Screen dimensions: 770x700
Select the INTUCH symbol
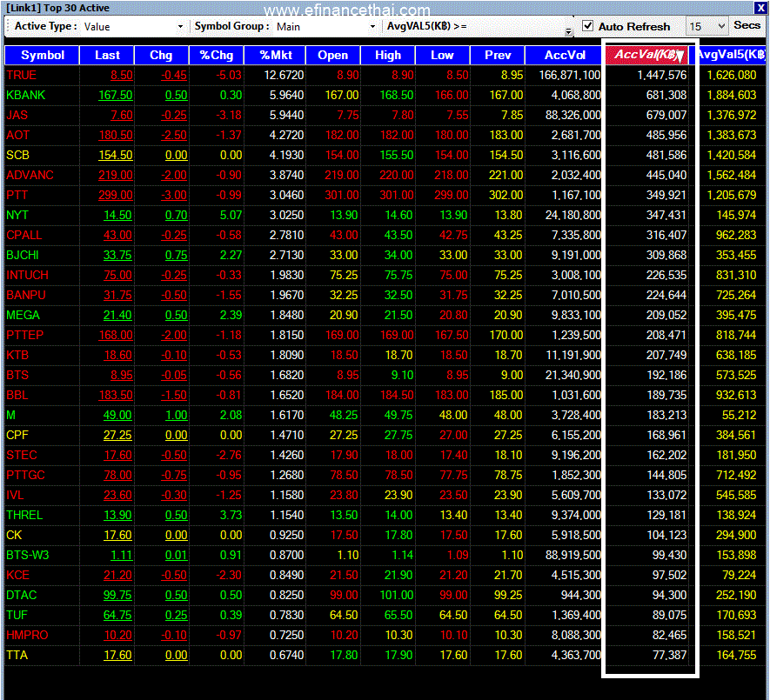click(28, 276)
